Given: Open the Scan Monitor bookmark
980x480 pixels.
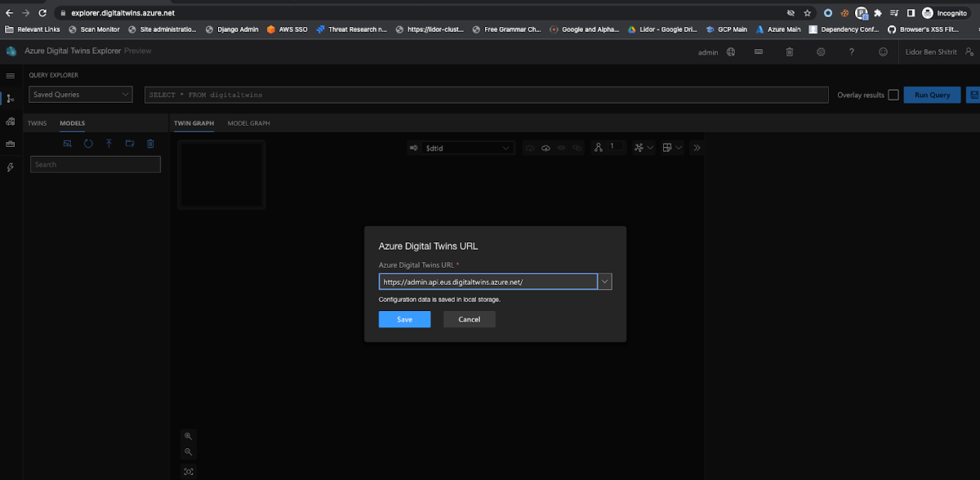Looking at the screenshot, I should [x=94, y=29].
